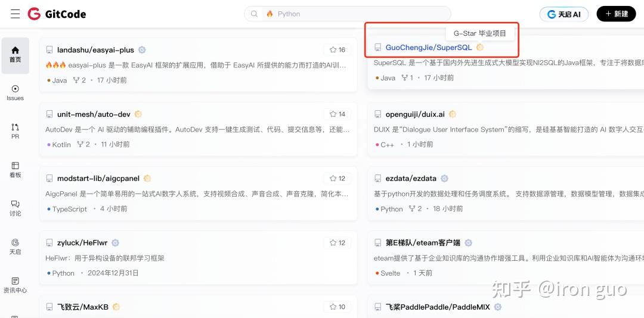Open 天启 in sidebar

(15, 247)
